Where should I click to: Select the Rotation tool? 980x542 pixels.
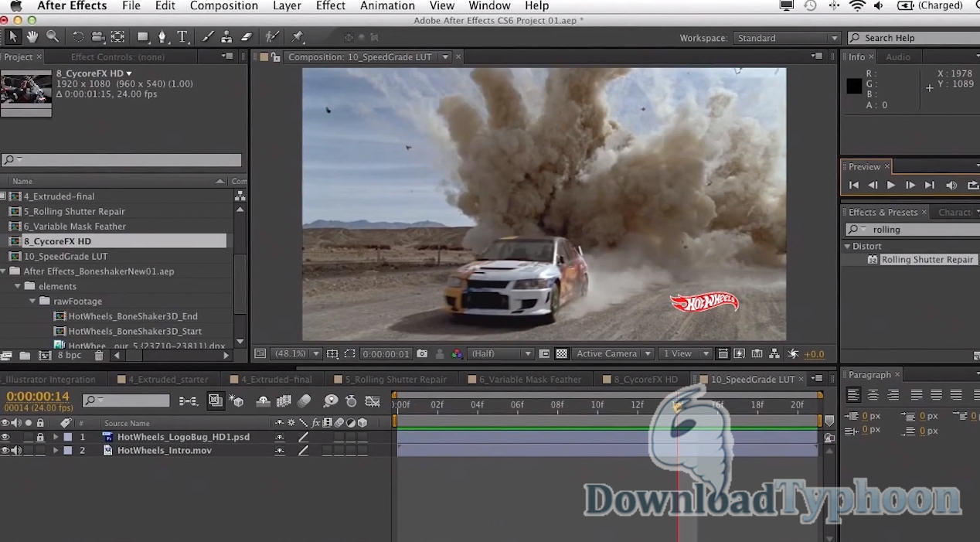click(78, 36)
